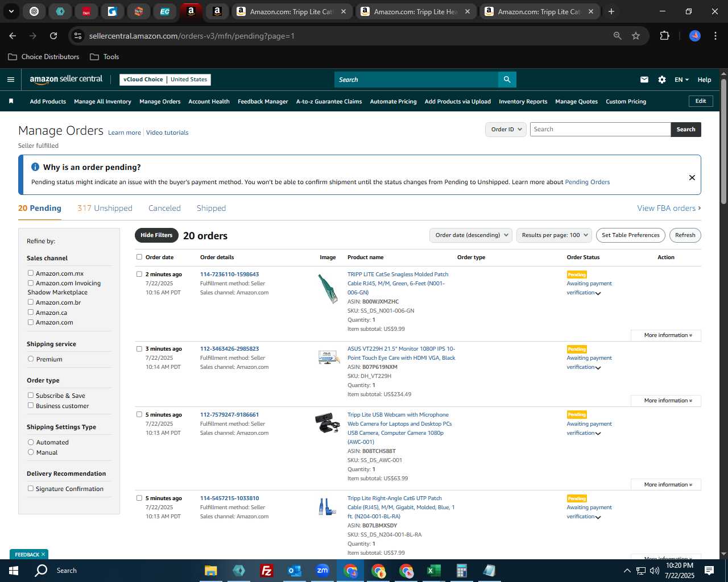The height and width of the screenshot is (582, 728).
Task: Click the teal magnifier search button
Action: (507, 80)
